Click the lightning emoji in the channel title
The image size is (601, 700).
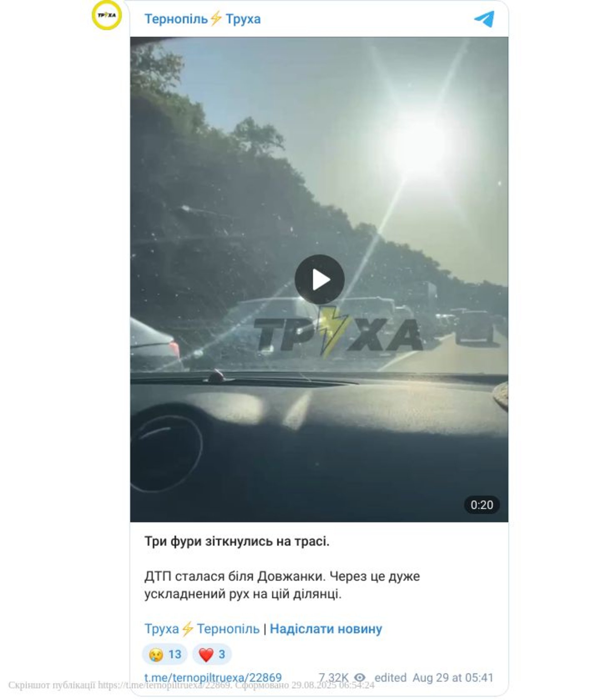pyautogui.click(x=216, y=18)
